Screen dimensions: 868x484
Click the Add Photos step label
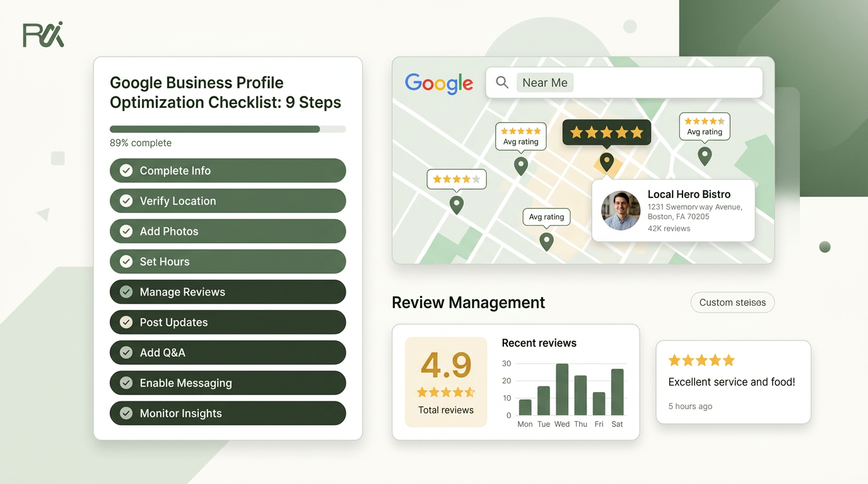click(x=169, y=231)
